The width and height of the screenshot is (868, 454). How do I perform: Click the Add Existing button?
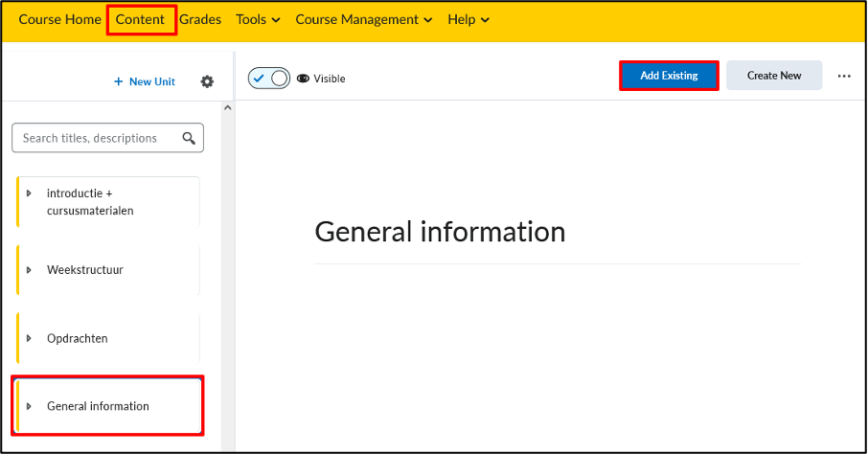click(x=669, y=76)
